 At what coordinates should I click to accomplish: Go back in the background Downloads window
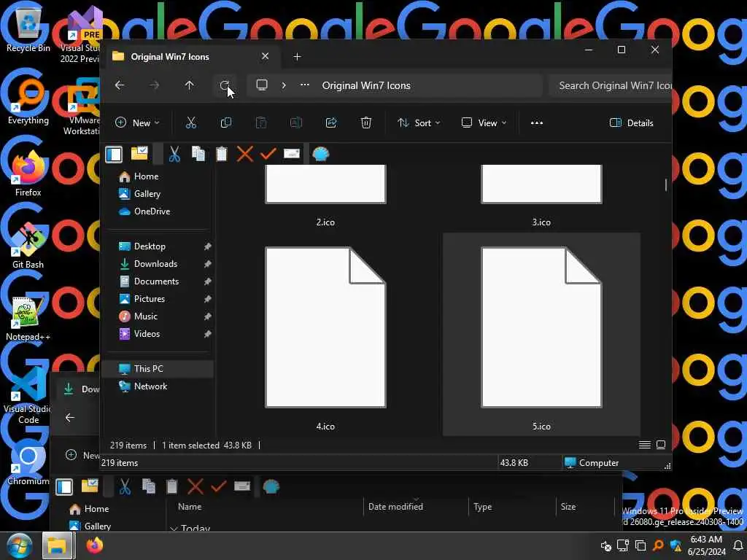70,418
